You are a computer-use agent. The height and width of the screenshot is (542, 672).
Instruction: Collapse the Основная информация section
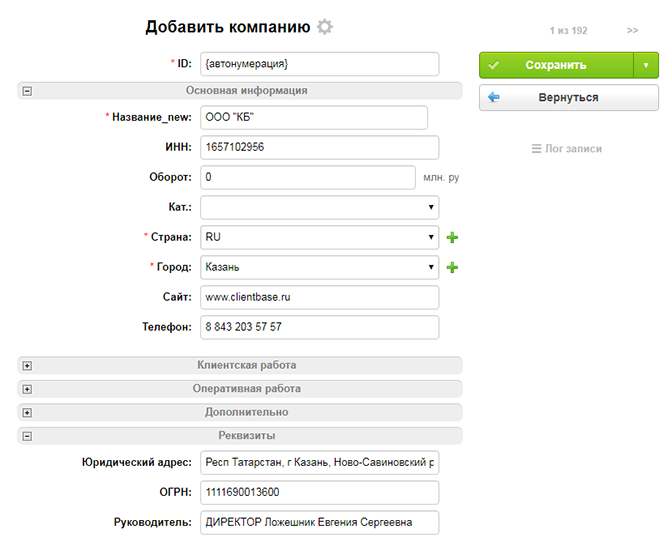[x=27, y=91]
